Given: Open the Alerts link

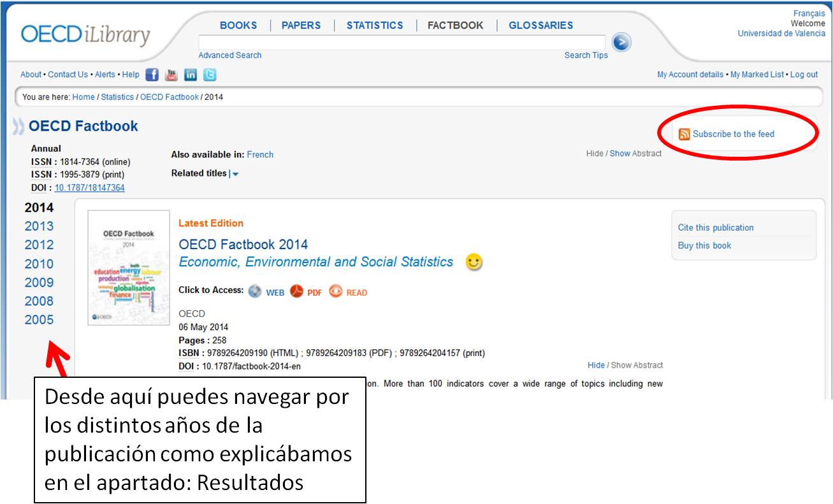Looking at the screenshot, I should 105,75.
